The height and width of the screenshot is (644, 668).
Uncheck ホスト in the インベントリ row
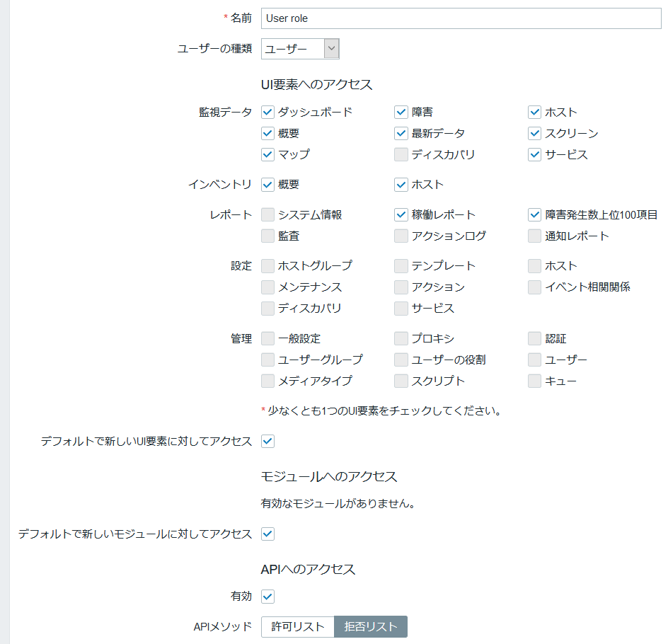point(401,185)
